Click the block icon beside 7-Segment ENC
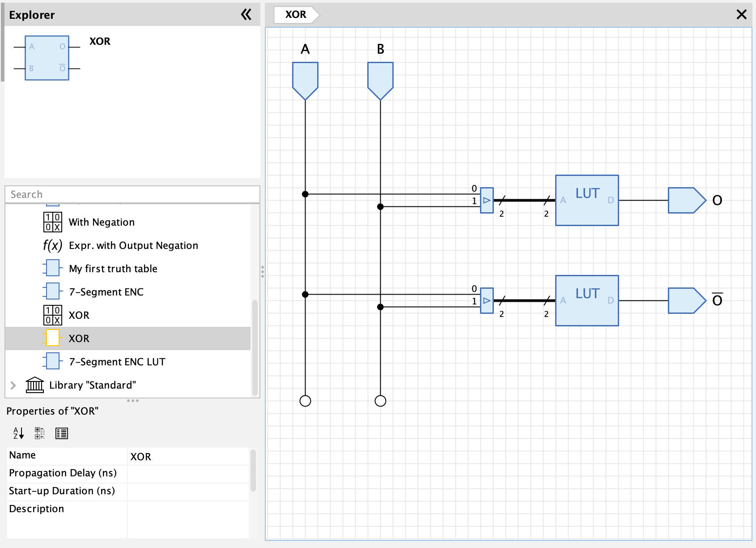Image resolution: width=756 pixels, height=548 pixels. [53, 291]
